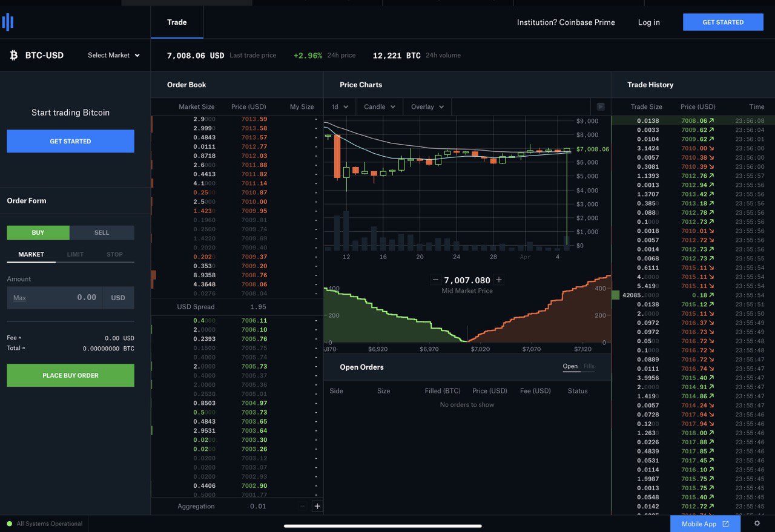This screenshot has width=775, height=532.
Task: Click the Fee (USD) column header
Action: [x=535, y=391]
